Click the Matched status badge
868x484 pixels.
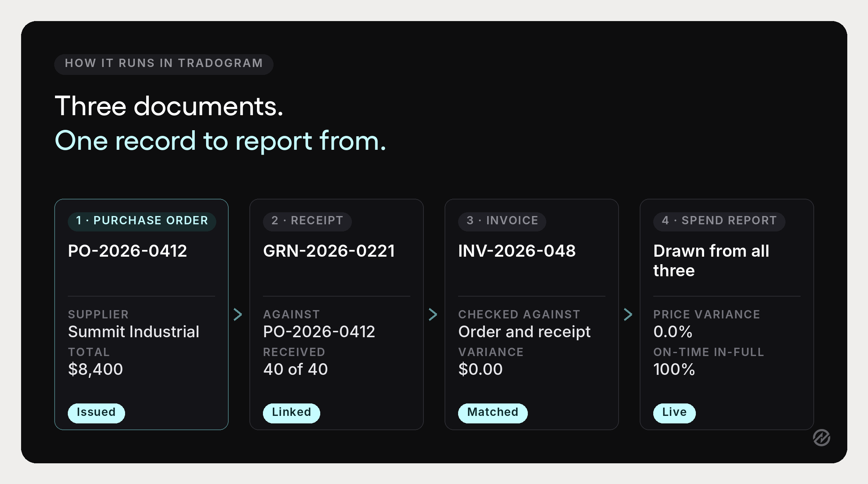(x=493, y=413)
